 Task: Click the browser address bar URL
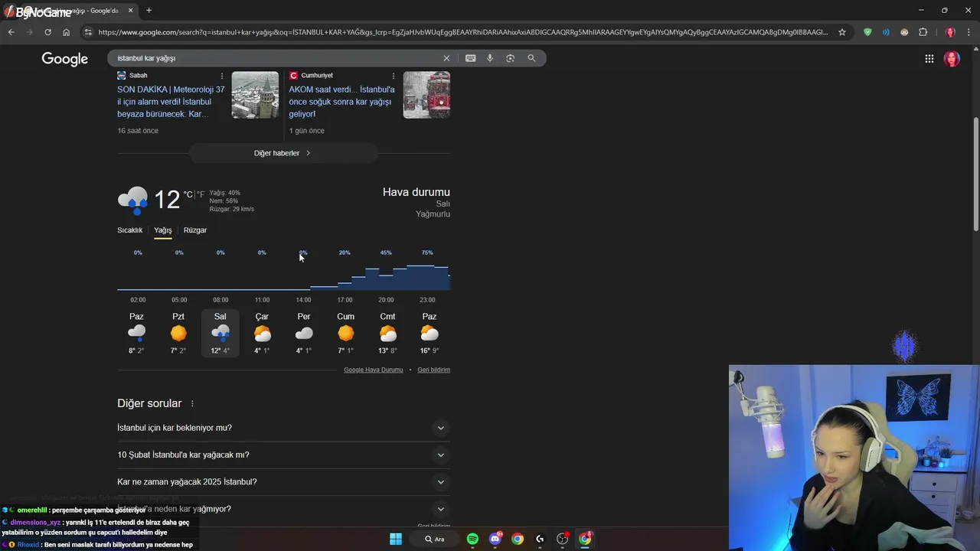[463, 32]
